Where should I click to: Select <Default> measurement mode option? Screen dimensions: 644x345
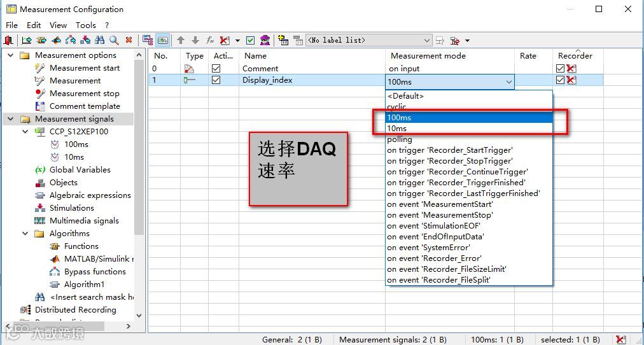click(469, 96)
